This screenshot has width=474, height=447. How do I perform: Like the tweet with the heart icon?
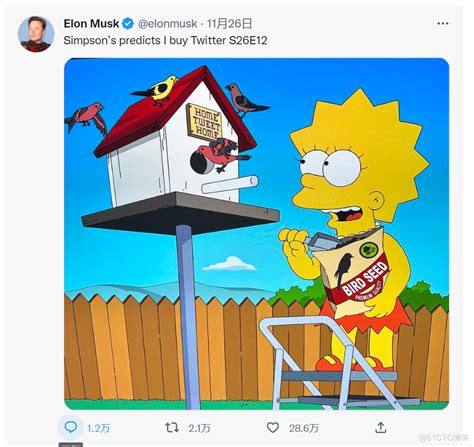tap(273, 428)
